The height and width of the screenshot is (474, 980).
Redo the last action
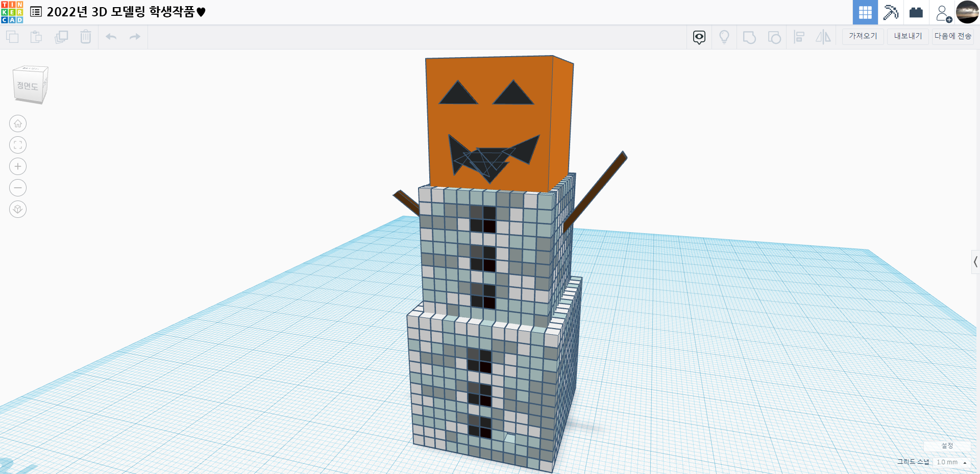click(135, 37)
